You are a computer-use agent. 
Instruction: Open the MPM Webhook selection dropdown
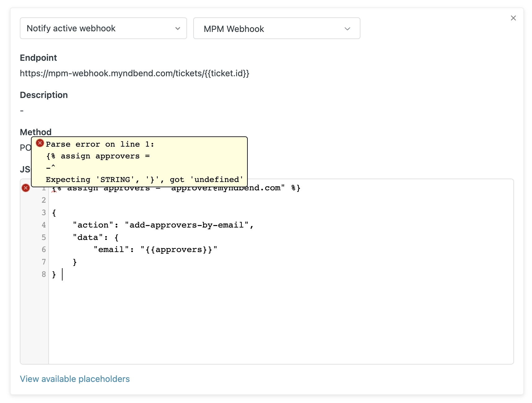[x=277, y=29]
